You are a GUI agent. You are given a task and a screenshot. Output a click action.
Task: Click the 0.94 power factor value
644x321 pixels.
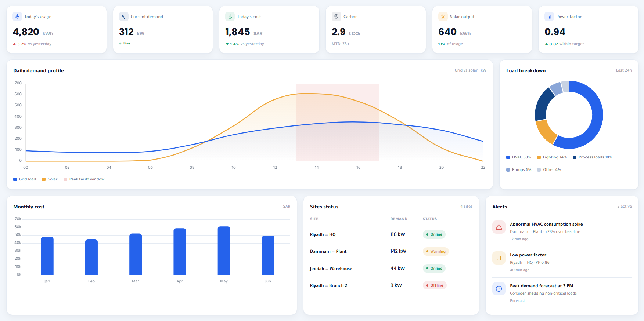555,32
